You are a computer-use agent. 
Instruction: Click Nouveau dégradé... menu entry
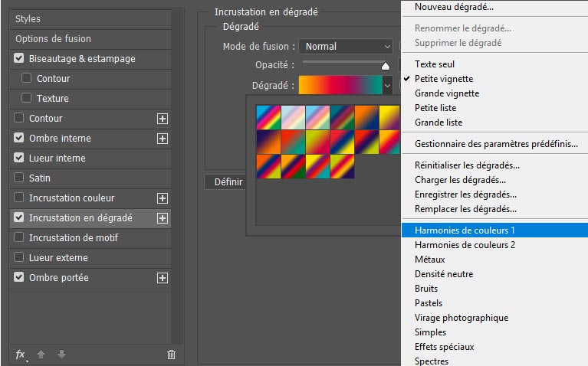(x=454, y=7)
